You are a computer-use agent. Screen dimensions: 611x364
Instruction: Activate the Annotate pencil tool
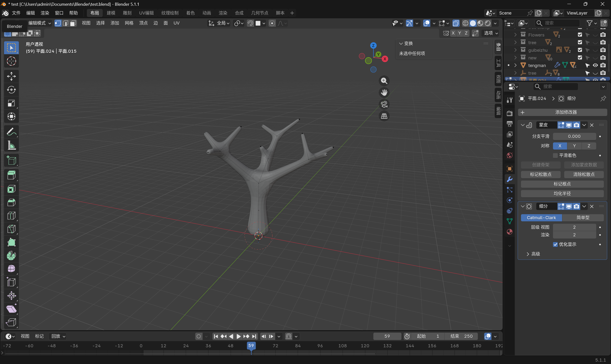tap(11, 132)
